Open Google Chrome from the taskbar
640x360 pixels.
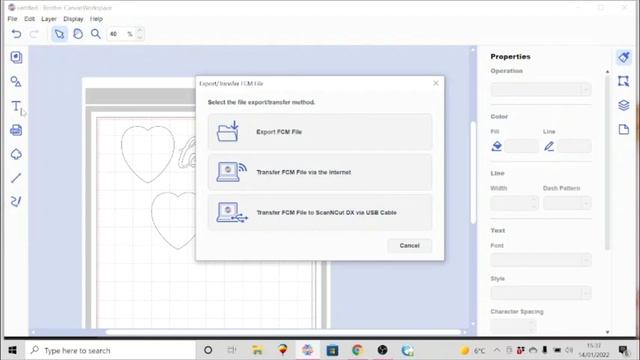(x=357, y=350)
